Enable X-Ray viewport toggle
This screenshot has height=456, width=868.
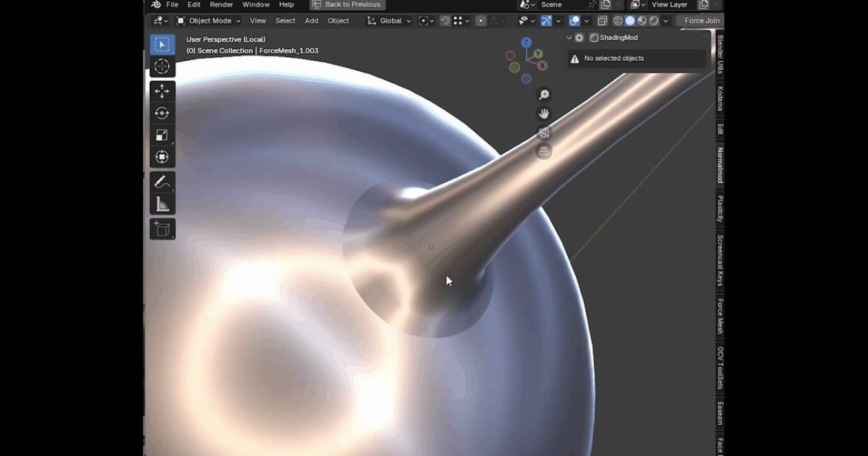(603, 20)
